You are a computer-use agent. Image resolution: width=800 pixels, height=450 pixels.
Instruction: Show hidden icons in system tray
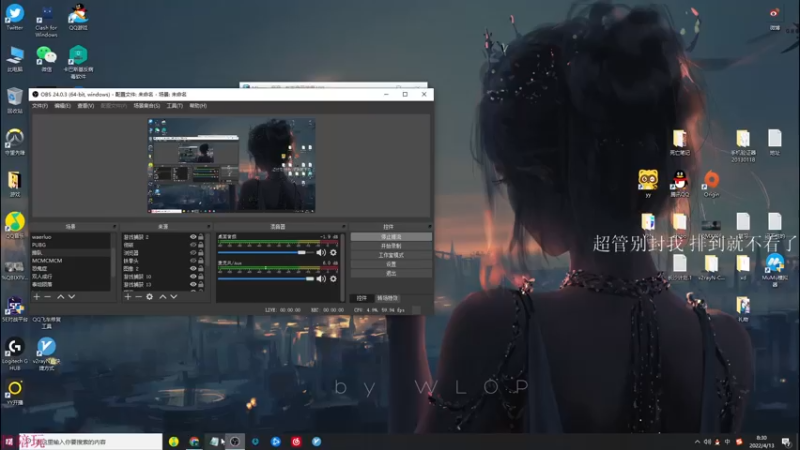point(697,442)
